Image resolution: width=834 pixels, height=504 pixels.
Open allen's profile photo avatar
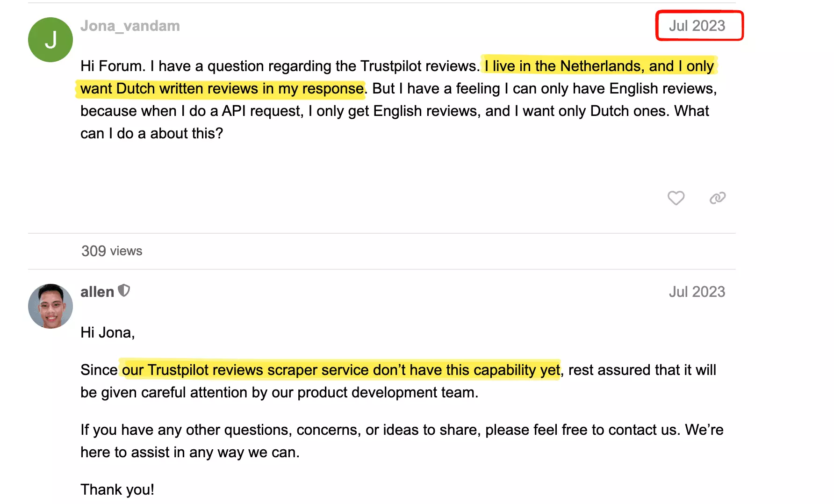(50, 306)
